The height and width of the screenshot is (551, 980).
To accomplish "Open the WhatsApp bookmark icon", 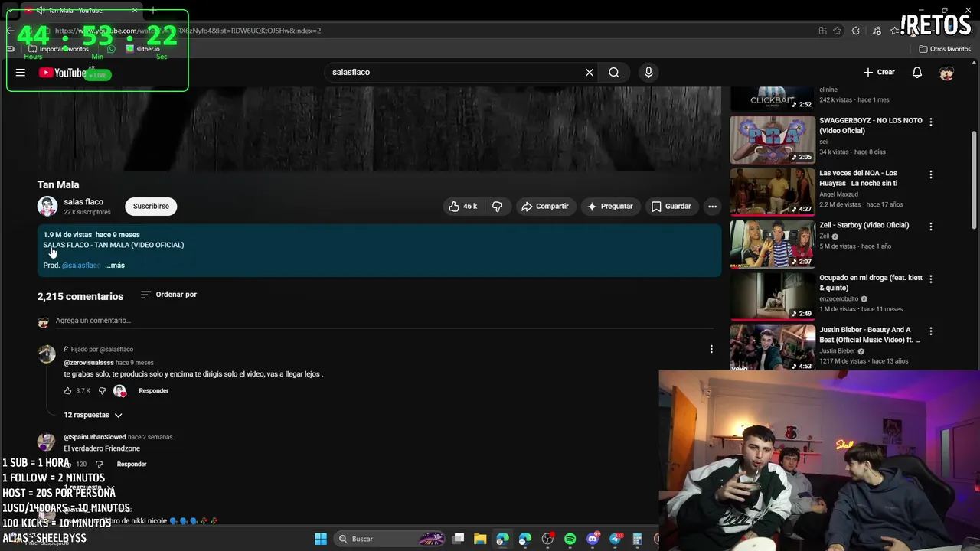I will click(111, 49).
